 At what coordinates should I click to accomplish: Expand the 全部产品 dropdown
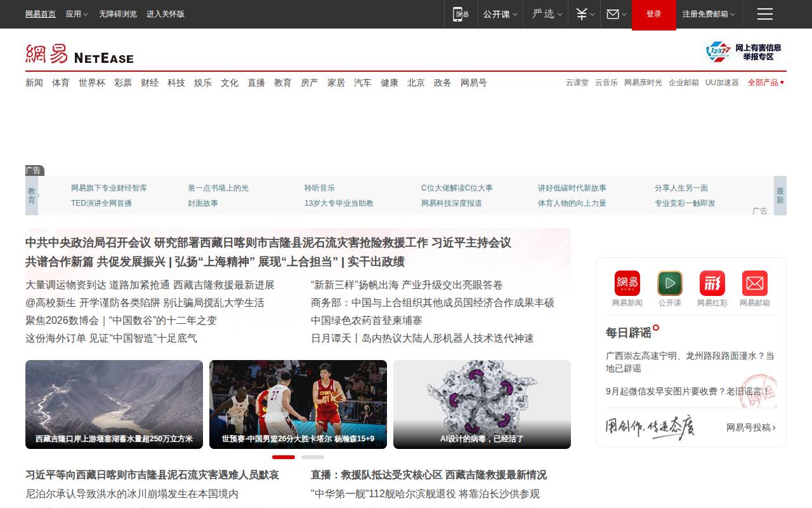pos(766,83)
